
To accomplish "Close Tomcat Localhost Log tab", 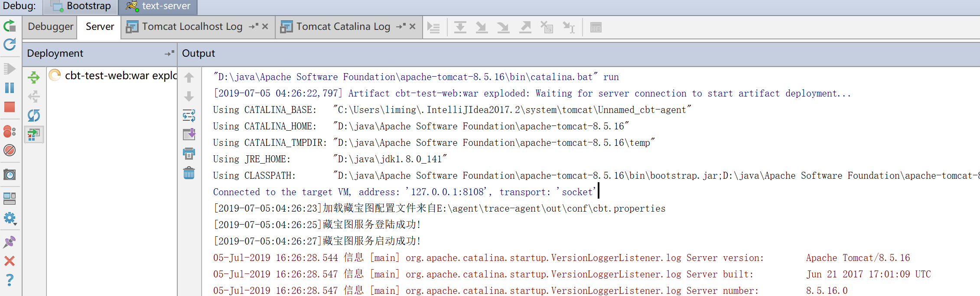I will pos(265,26).
